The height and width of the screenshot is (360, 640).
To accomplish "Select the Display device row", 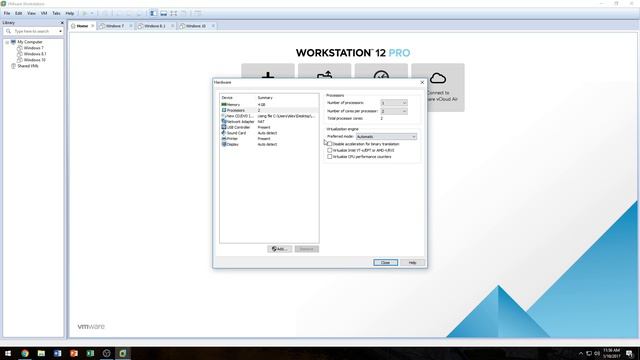I will [x=269, y=144].
